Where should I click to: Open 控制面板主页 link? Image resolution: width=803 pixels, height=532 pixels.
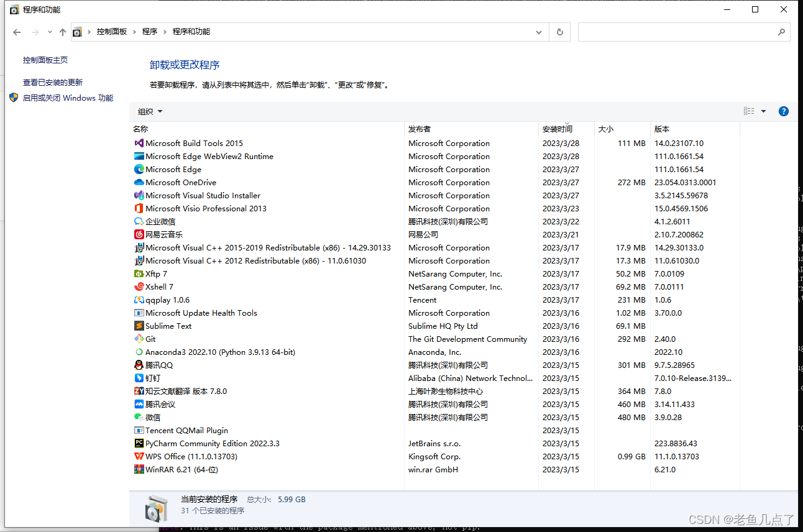point(45,60)
